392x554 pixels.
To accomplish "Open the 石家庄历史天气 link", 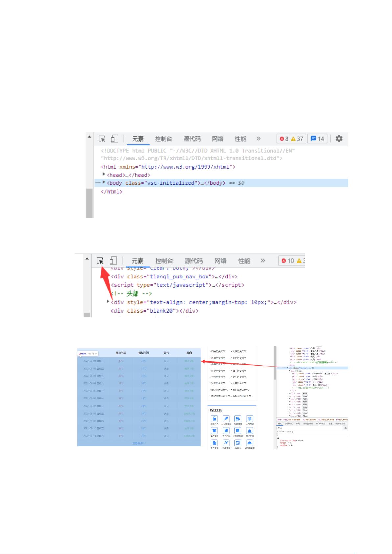I will [x=240, y=390].
